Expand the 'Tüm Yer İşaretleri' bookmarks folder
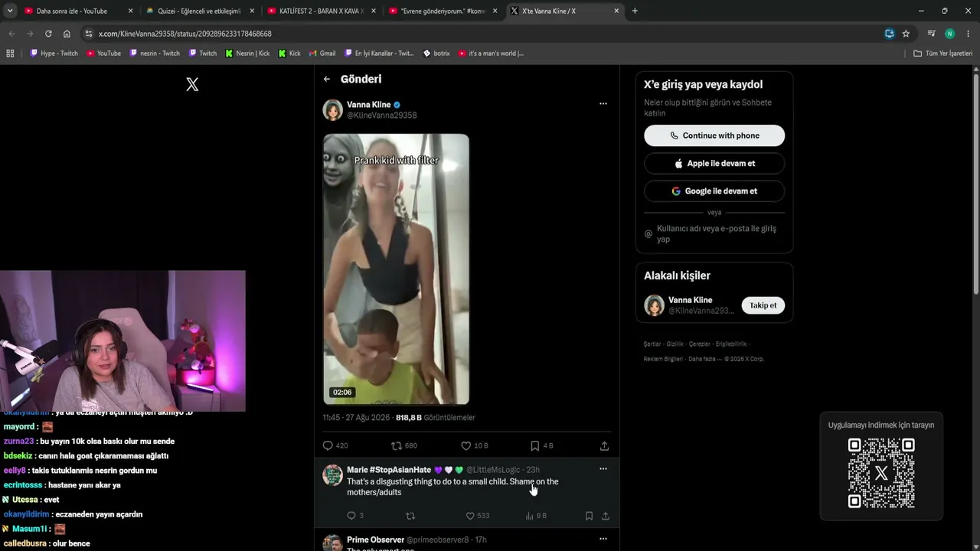This screenshot has width=980, height=551. 942,54
